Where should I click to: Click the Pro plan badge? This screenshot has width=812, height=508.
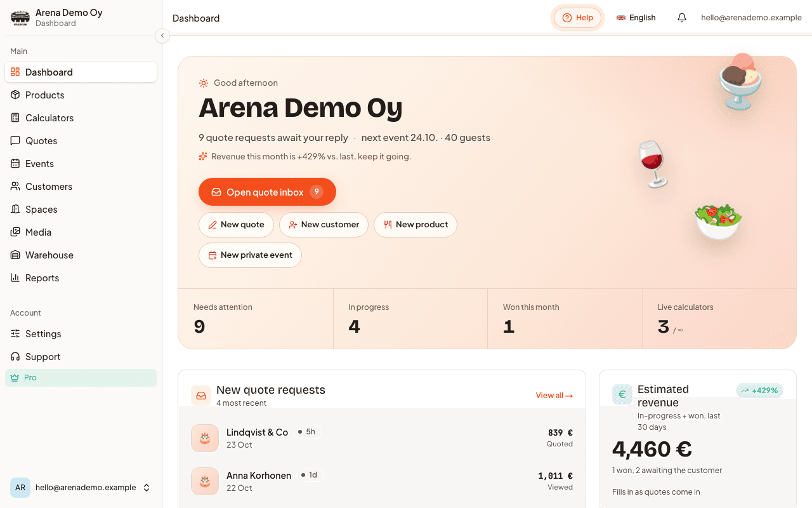click(x=81, y=377)
